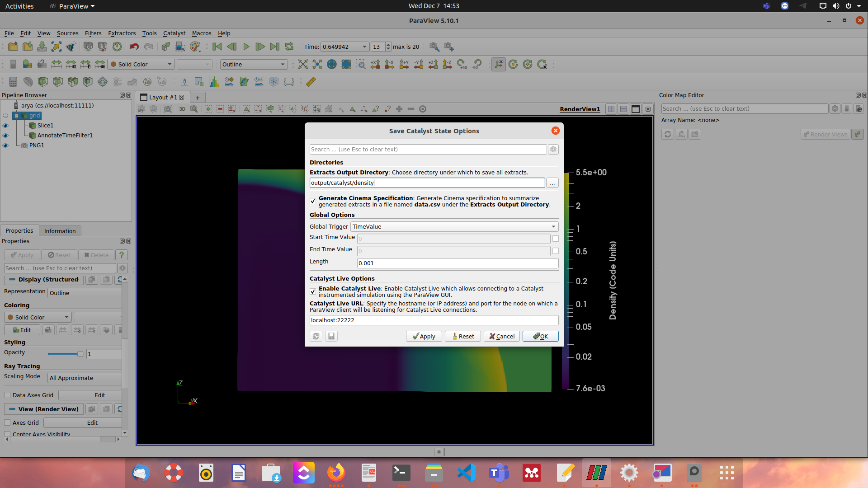Open Scaling Mode dropdown
This screenshot has width=868, height=488.
pyautogui.click(x=85, y=378)
